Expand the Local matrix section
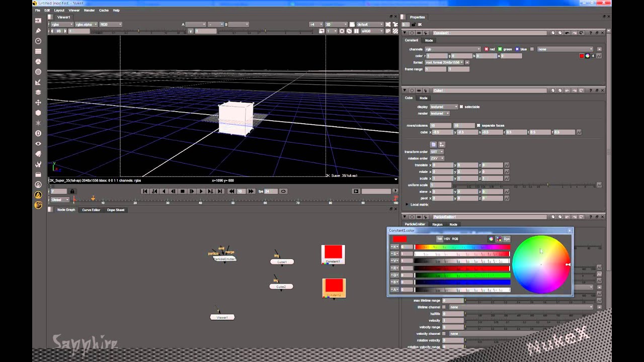The height and width of the screenshot is (362, 644). tap(407, 205)
